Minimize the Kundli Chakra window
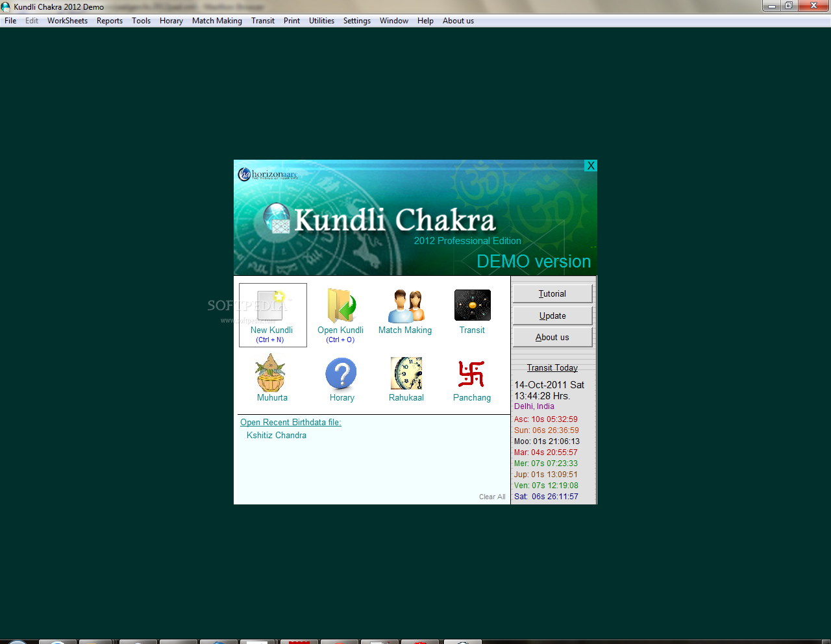831x644 pixels. coord(771,6)
